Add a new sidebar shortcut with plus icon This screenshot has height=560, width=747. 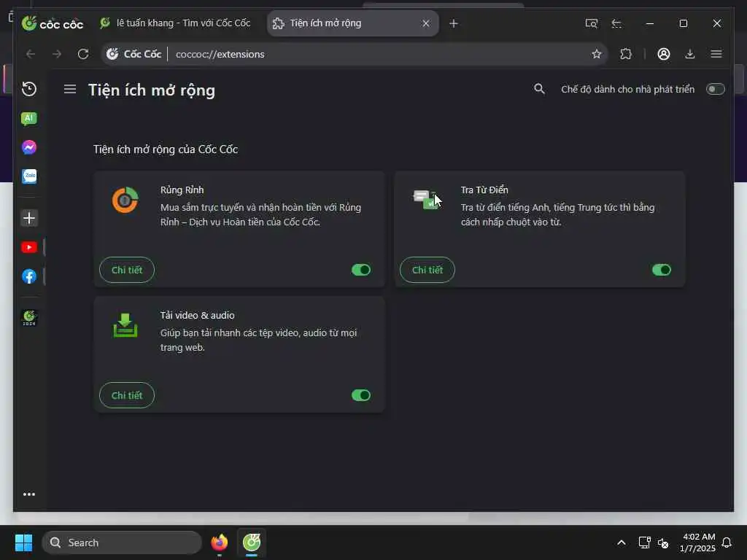[x=29, y=218]
